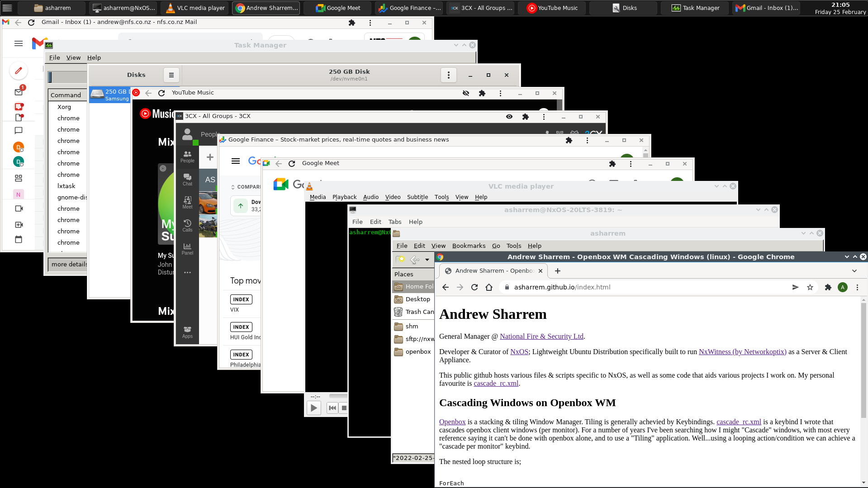Open Calls history in the 3CX sidebar
The width and height of the screenshot is (868, 488).
pos(187,226)
